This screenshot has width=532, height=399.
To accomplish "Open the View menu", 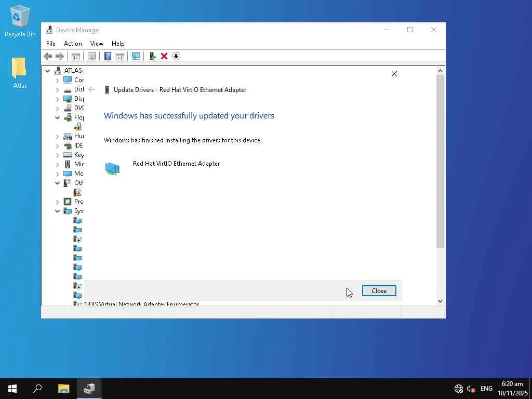I will click(x=97, y=44).
